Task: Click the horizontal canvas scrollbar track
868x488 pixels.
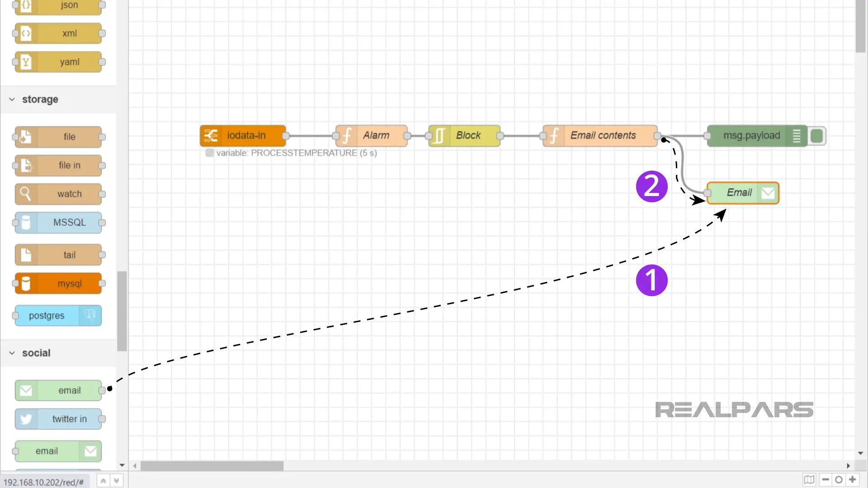Action: point(497,466)
